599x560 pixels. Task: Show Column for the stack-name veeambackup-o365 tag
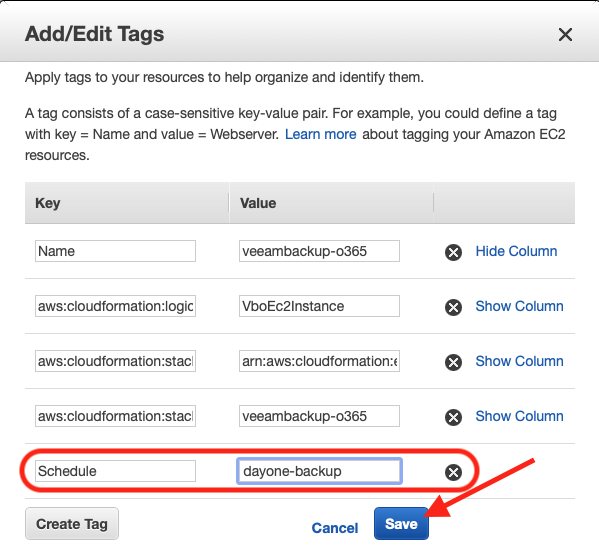(x=520, y=416)
